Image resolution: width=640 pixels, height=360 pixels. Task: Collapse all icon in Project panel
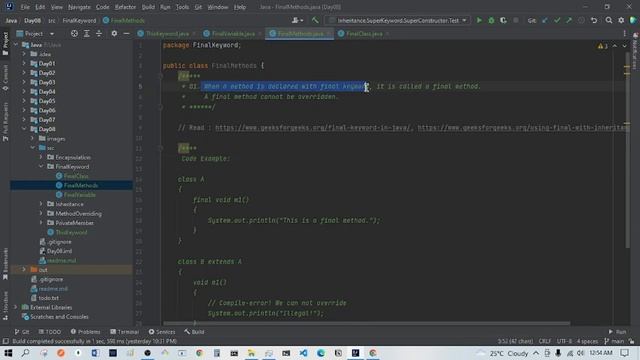(99, 33)
